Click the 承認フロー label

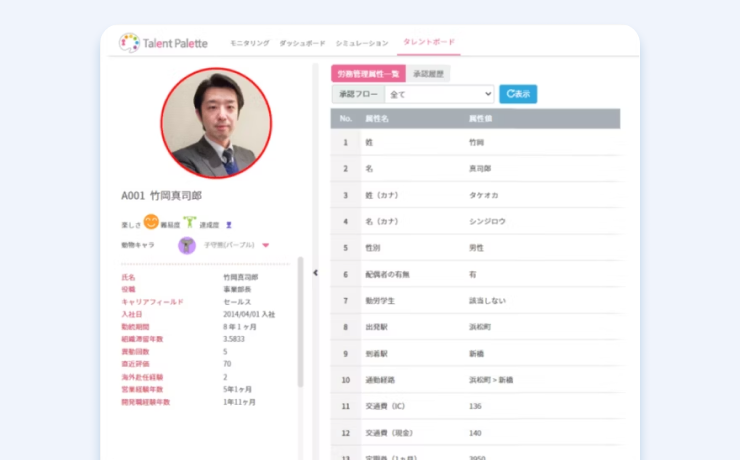click(x=359, y=94)
